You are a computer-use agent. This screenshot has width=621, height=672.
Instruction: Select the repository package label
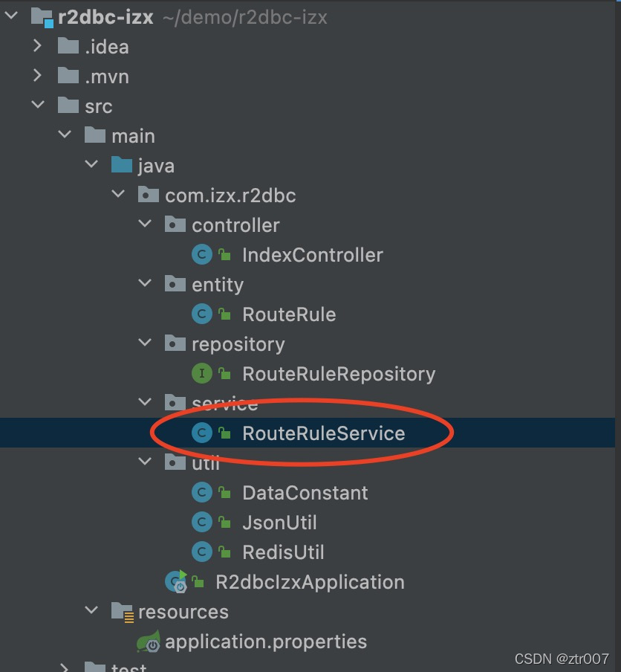click(x=238, y=345)
